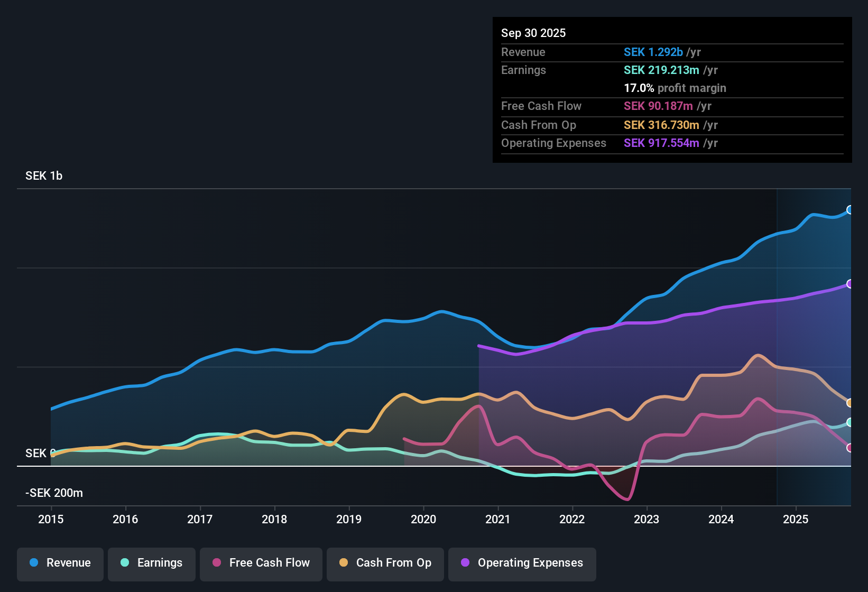Select the Revenue endpoint marker on the chart
The image size is (868, 592).
(849, 210)
